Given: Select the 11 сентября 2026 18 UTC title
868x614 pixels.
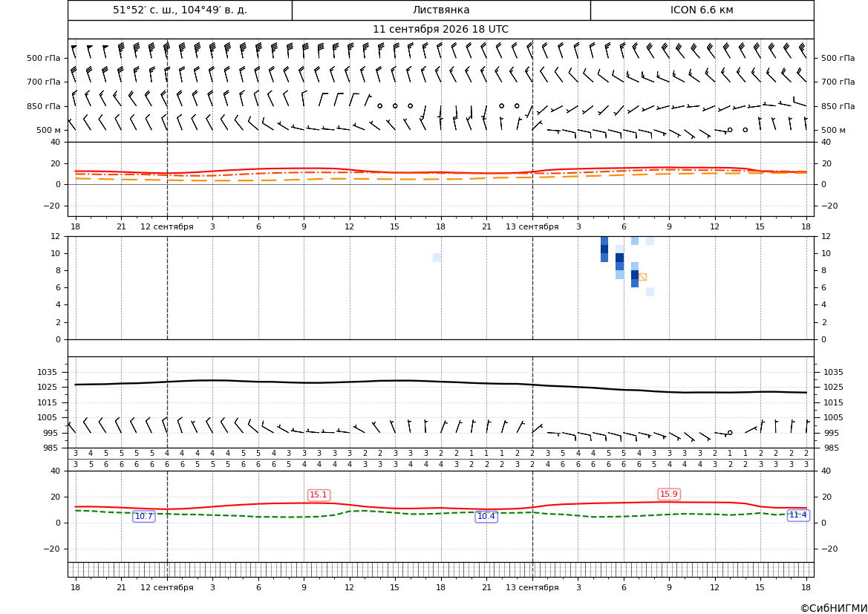Looking at the screenshot, I should 440,30.
